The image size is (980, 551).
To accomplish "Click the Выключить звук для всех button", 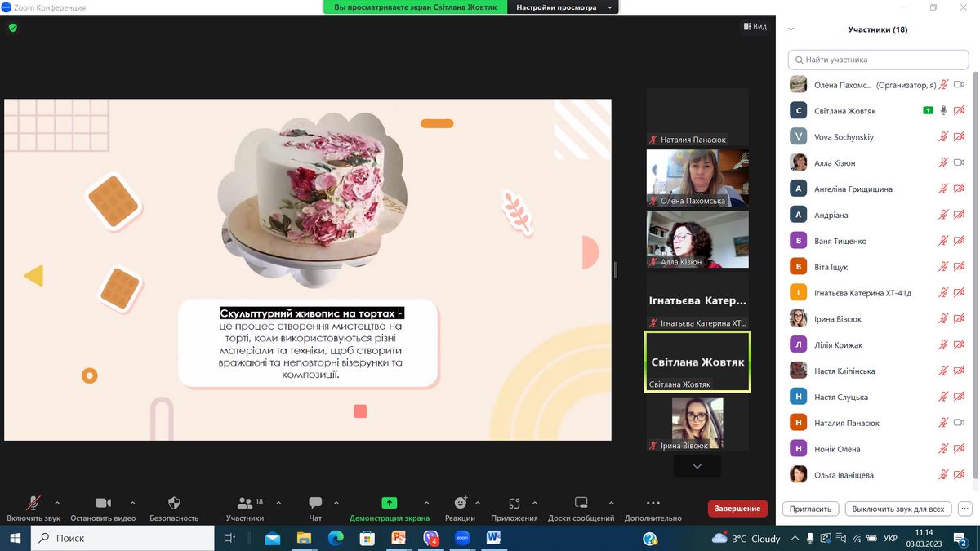I will (x=898, y=509).
